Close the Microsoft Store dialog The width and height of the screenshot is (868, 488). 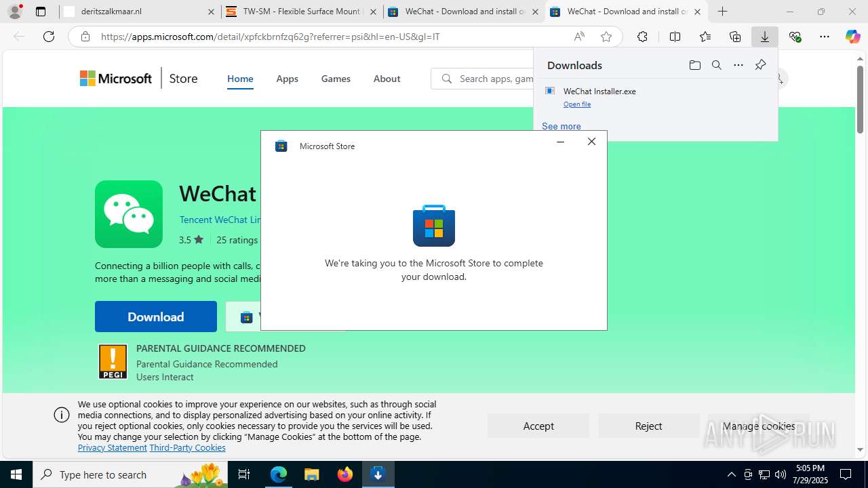pos(591,142)
